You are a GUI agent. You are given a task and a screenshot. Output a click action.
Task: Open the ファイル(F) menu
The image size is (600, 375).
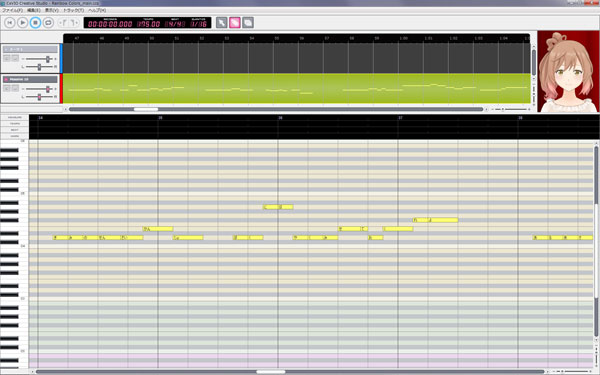(12, 10)
